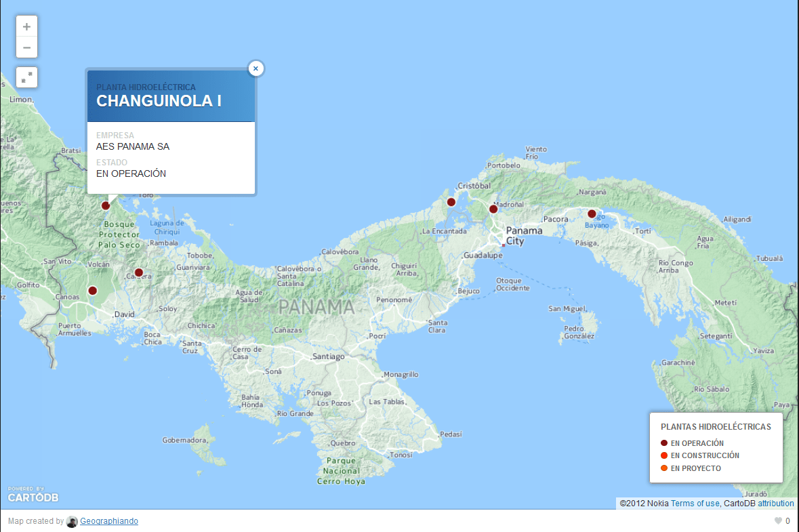Zoom in with the plus button
The image size is (799, 532).
coord(26,26)
